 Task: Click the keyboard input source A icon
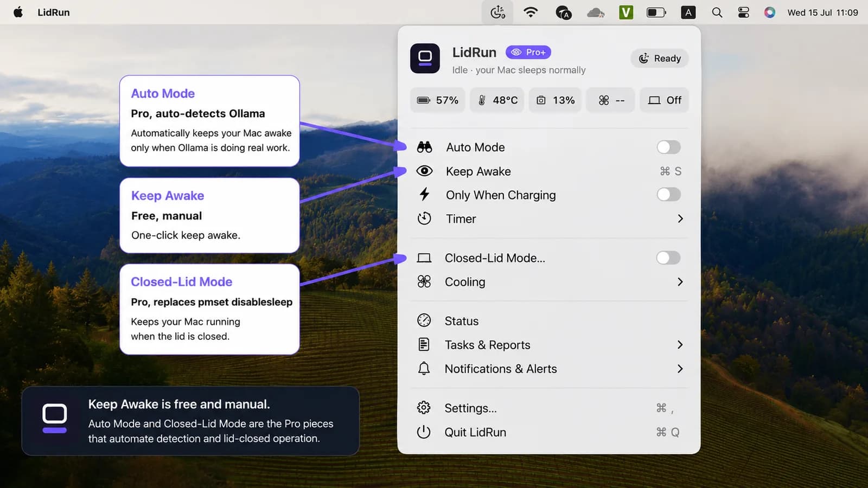coord(688,12)
